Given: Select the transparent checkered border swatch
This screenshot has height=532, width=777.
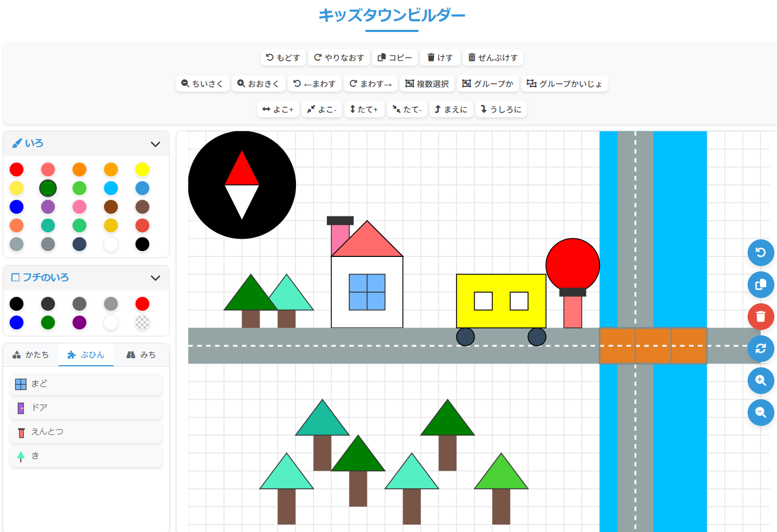Looking at the screenshot, I should click(x=142, y=323).
